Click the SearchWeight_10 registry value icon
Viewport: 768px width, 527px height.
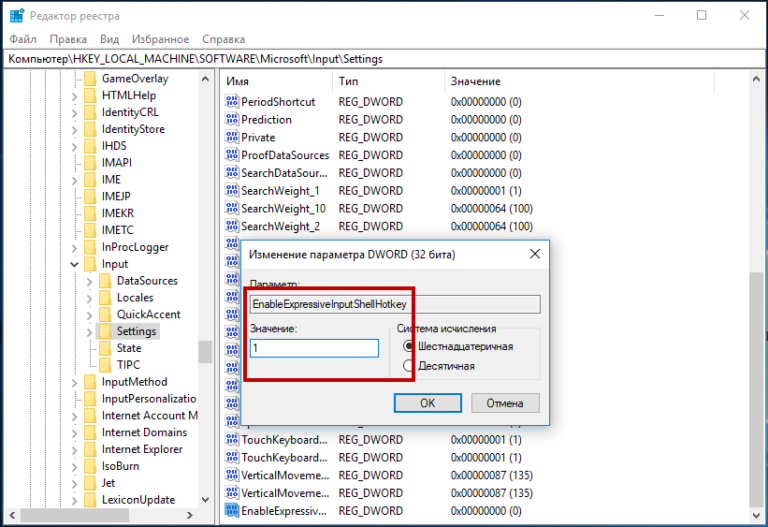click(x=232, y=209)
